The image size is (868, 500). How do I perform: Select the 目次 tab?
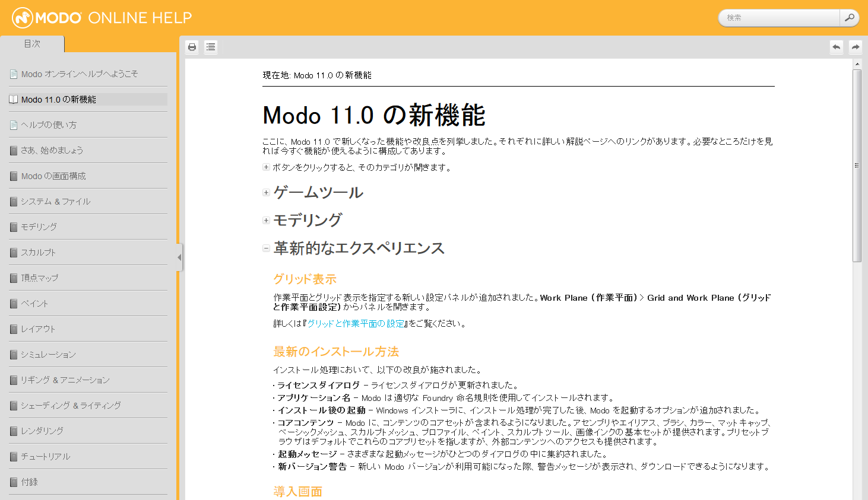pyautogui.click(x=32, y=44)
